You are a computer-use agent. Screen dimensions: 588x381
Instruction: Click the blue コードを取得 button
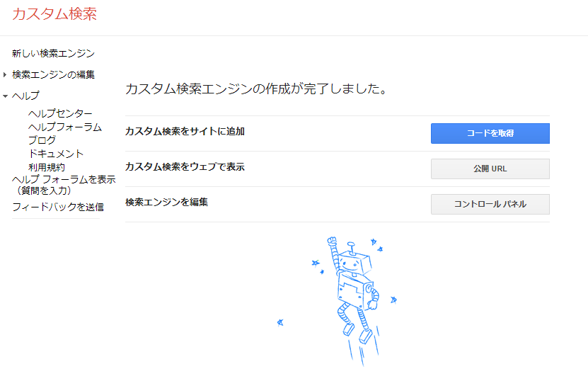[x=490, y=133]
